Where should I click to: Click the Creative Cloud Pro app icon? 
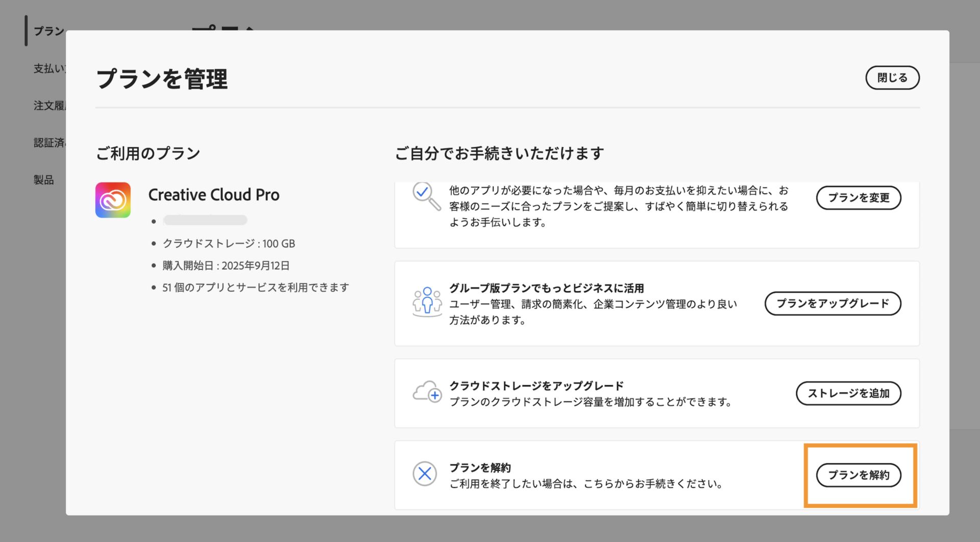tap(113, 199)
